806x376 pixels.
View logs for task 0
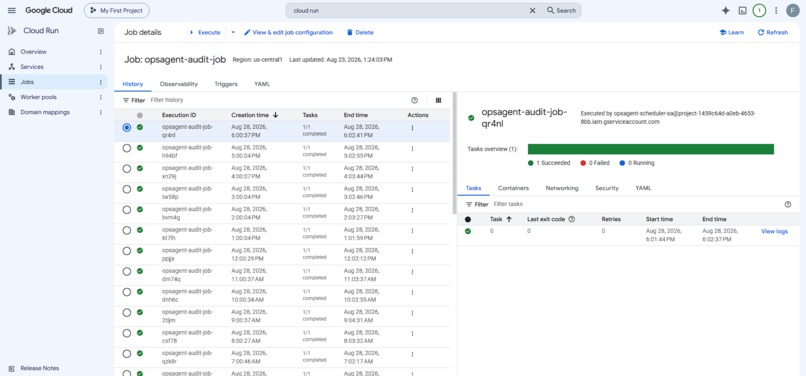point(774,231)
